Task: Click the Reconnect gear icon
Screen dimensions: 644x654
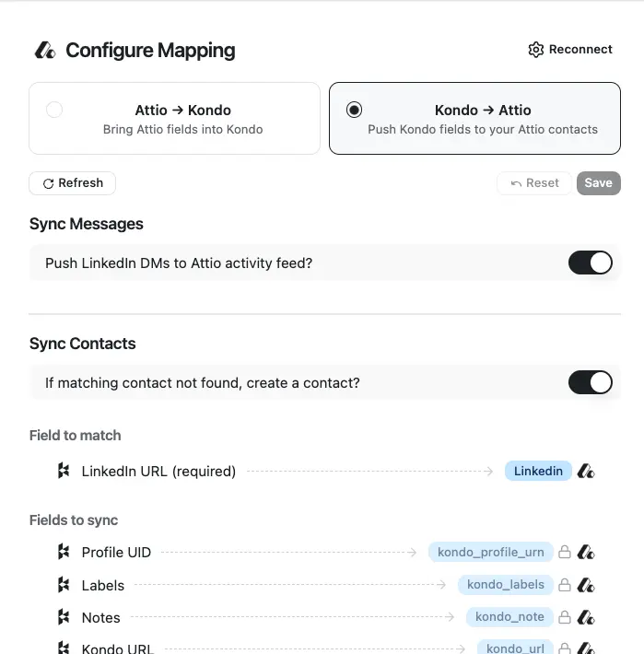Action: [x=536, y=50]
